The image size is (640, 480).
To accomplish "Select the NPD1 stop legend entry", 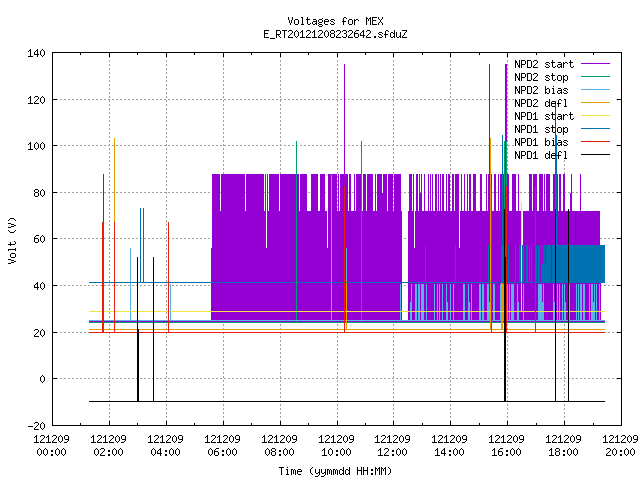I will (x=541, y=129).
